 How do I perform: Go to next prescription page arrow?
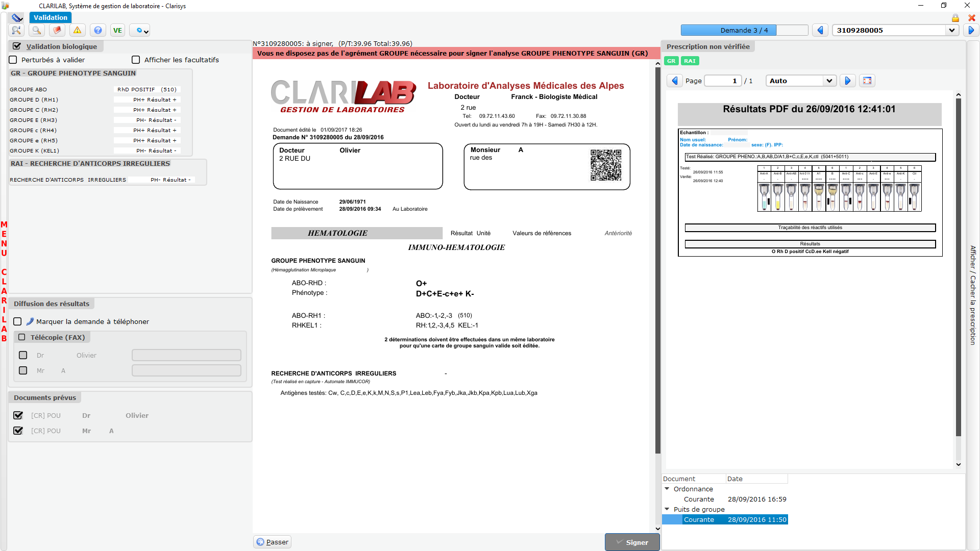848,81
